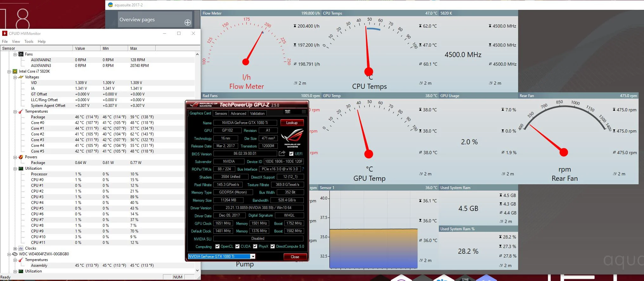Image resolution: width=644 pixels, height=281 pixels.
Task: Open the NVIDIA GeForce GTX 1080 Ti dropdown
Action: click(x=253, y=257)
